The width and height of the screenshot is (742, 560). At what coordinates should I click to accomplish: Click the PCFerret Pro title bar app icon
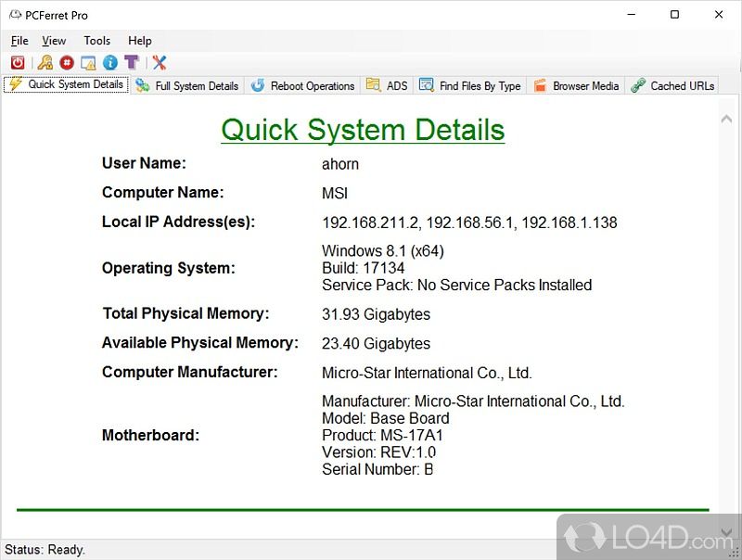(17, 15)
